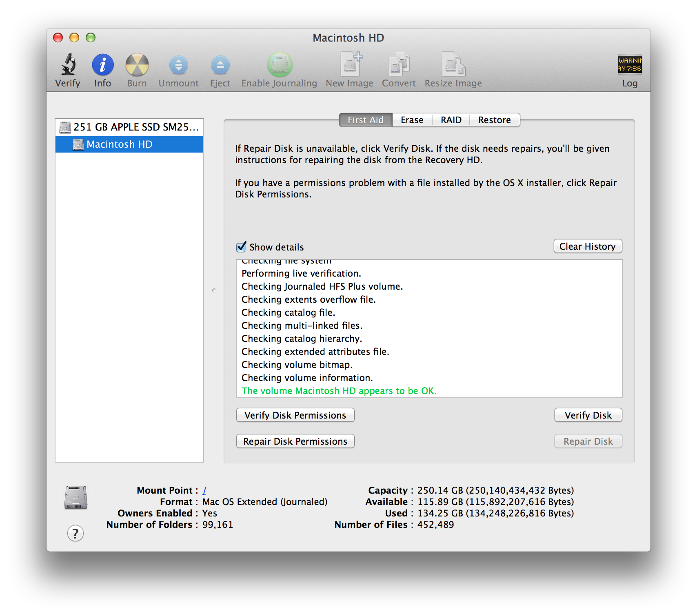Click the sidebar splitter handle dot
The height and width of the screenshot is (616, 697).
click(214, 290)
